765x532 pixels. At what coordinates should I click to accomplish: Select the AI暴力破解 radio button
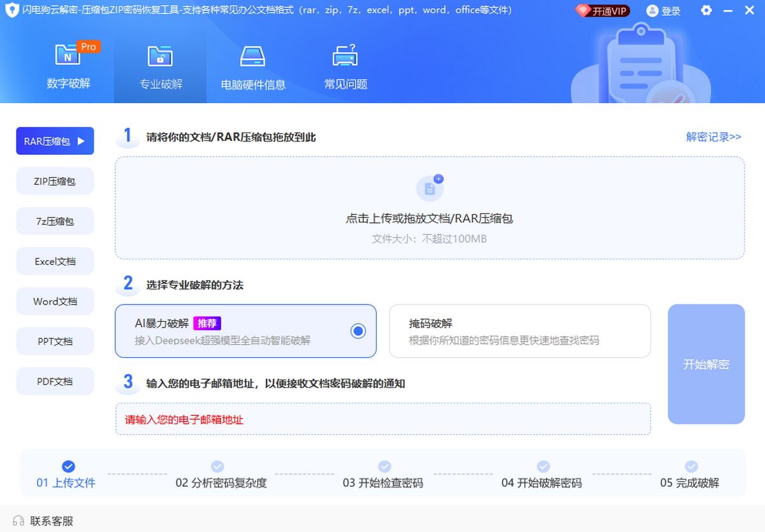[358, 331]
